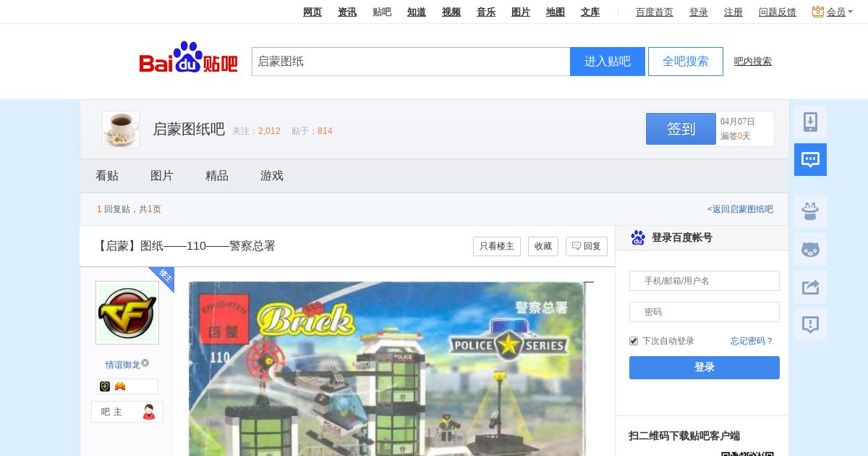Open 音乐 in top navigation

point(486,12)
